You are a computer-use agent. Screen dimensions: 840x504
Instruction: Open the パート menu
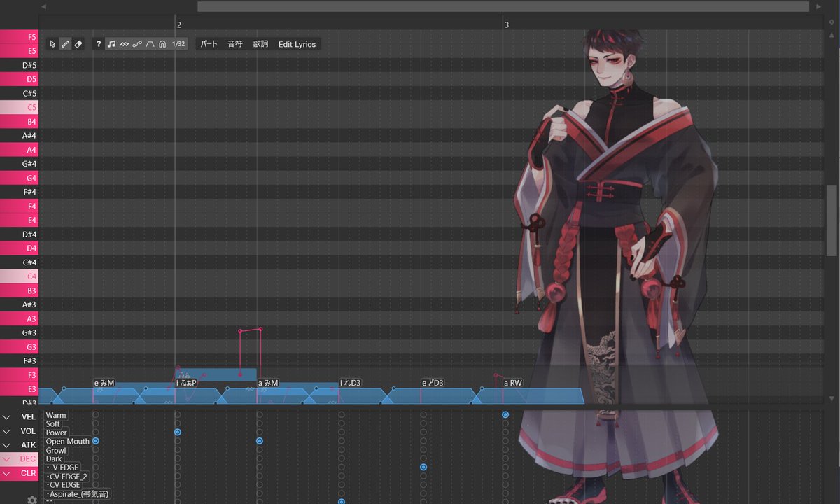pos(209,44)
